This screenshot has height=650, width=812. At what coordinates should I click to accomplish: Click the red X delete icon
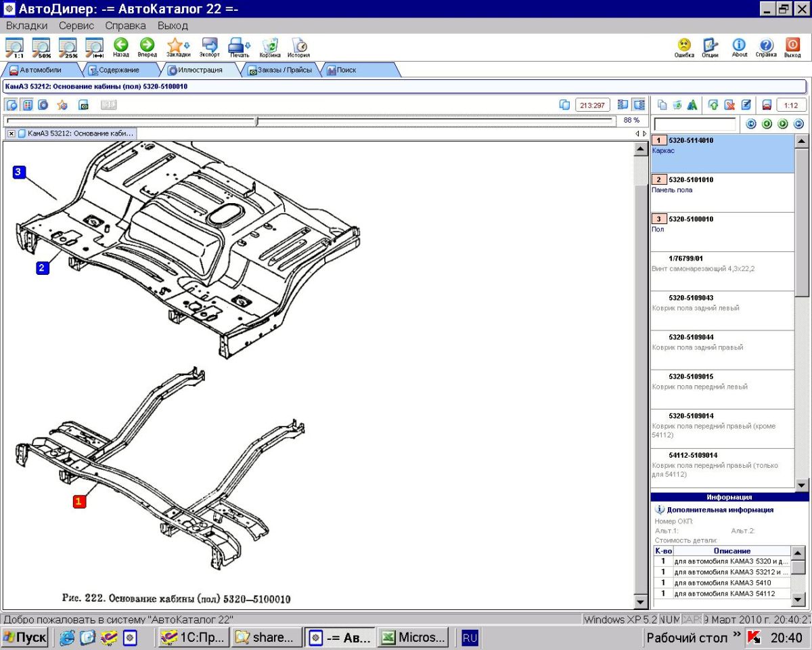[x=729, y=105]
